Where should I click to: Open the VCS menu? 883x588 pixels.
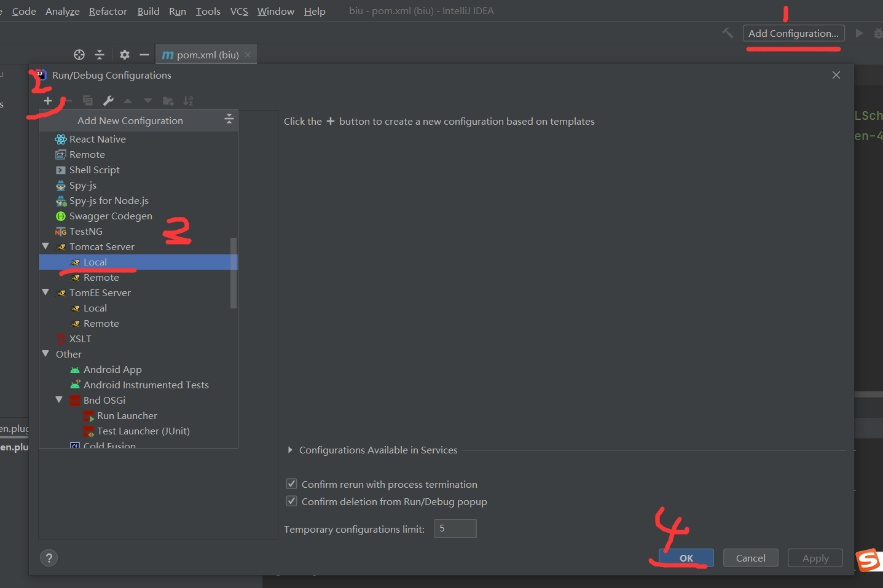tap(239, 11)
